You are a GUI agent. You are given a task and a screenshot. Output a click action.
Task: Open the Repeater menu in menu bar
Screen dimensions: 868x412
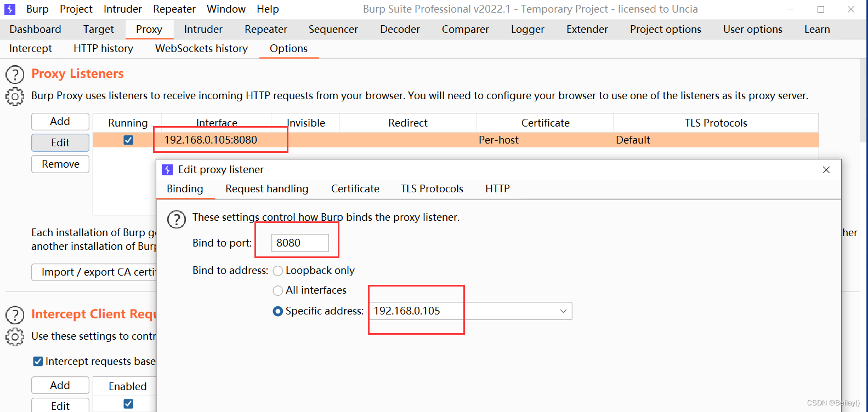click(174, 9)
